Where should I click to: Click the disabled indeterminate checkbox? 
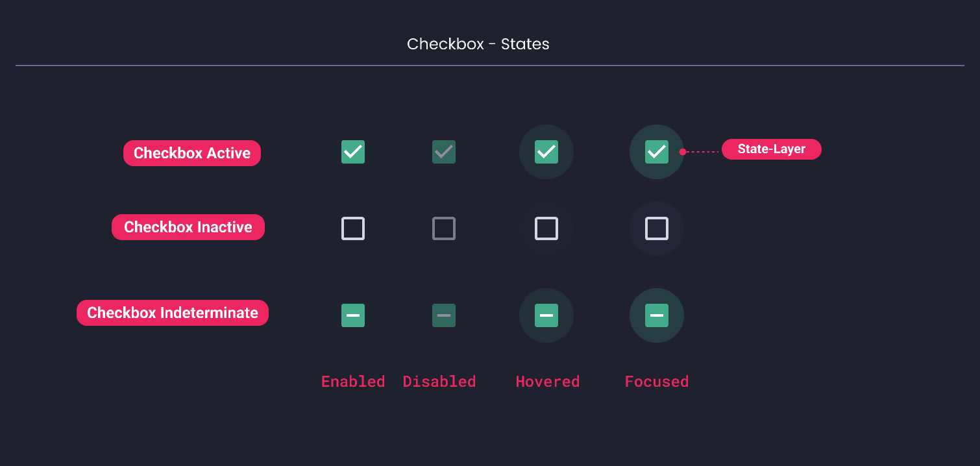(x=444, y=315)
